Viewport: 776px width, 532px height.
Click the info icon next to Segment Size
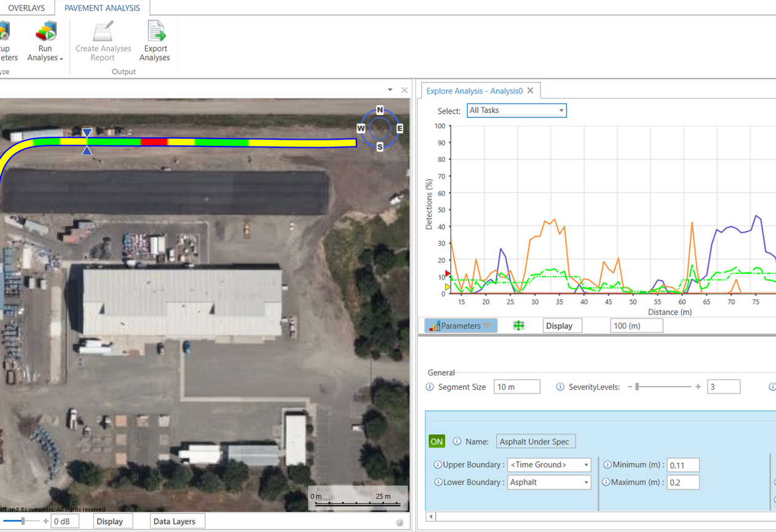coord(429,387)
